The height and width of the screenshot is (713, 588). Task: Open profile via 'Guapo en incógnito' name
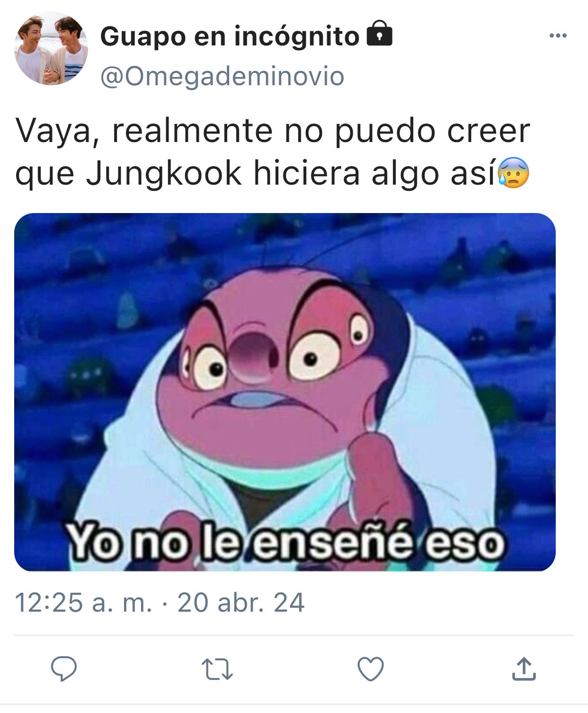[230, 36]
